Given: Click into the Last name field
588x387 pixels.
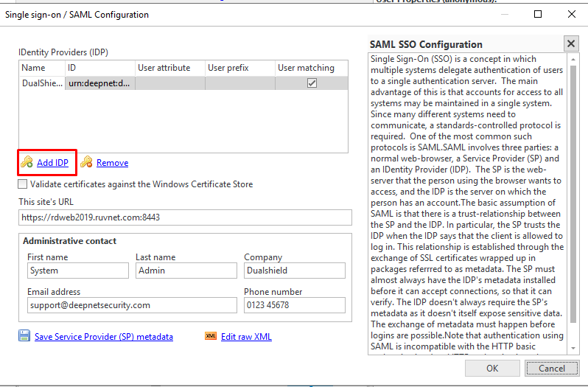Looking at the screenshot, I should click(x=185, y=271).
